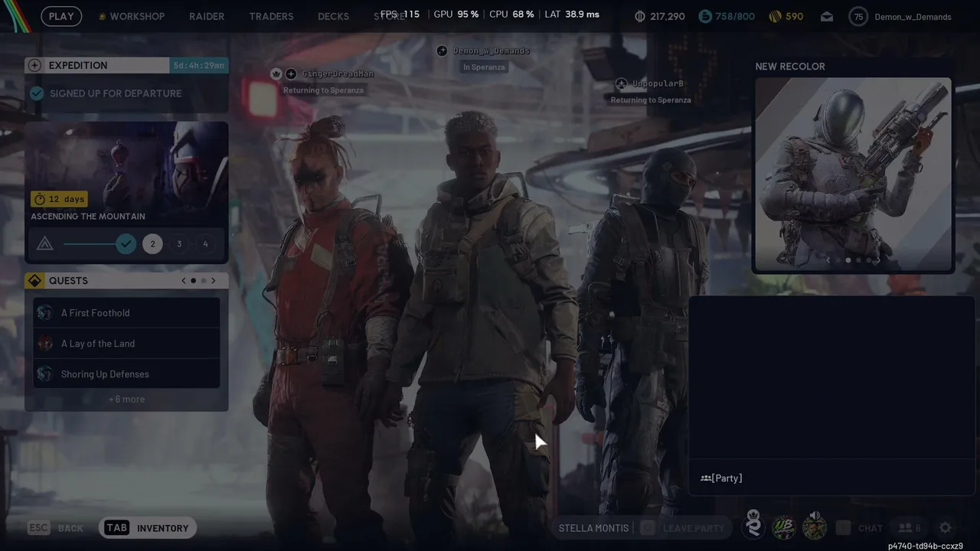Image resolution: width=980 pixels, height=551 pixels.
Task: Select stage 3 on the mountain track
Action: 179,244
